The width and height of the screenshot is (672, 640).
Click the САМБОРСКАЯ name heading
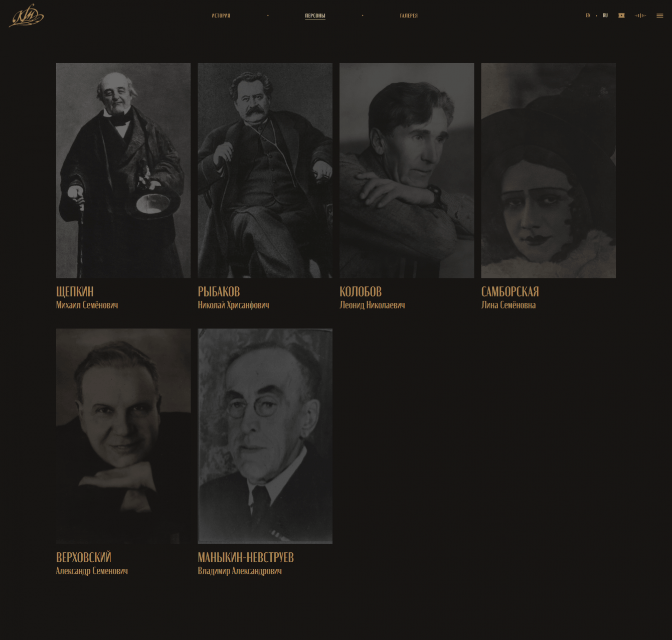tap(510, 292)
